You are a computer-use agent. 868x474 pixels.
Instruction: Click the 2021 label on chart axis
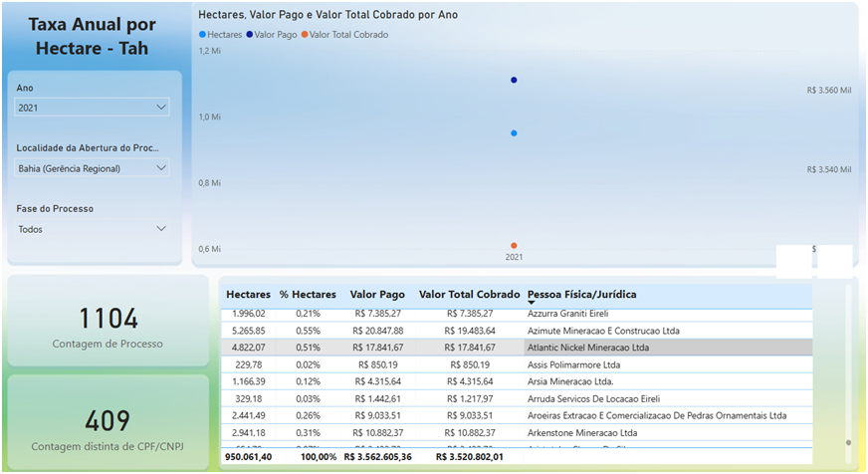(514, 257)
